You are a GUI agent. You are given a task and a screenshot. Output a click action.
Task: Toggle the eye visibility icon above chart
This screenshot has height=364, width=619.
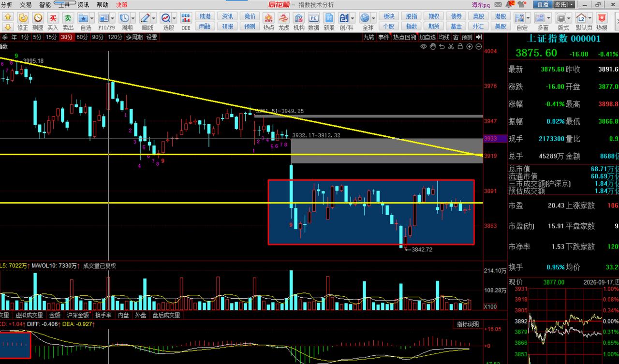(x=424, y=46)
